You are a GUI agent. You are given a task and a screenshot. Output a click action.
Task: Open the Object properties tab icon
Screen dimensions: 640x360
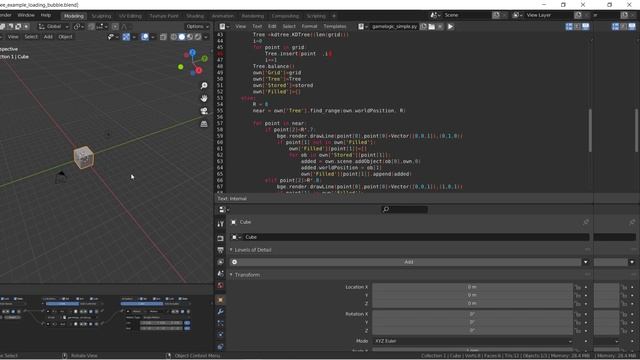[x=220, y=300]
